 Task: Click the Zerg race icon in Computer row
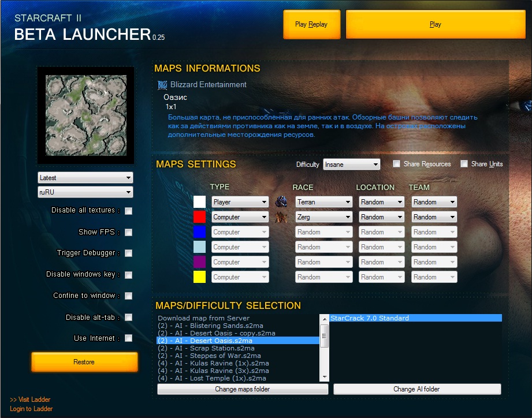click(x=281, y=217)
